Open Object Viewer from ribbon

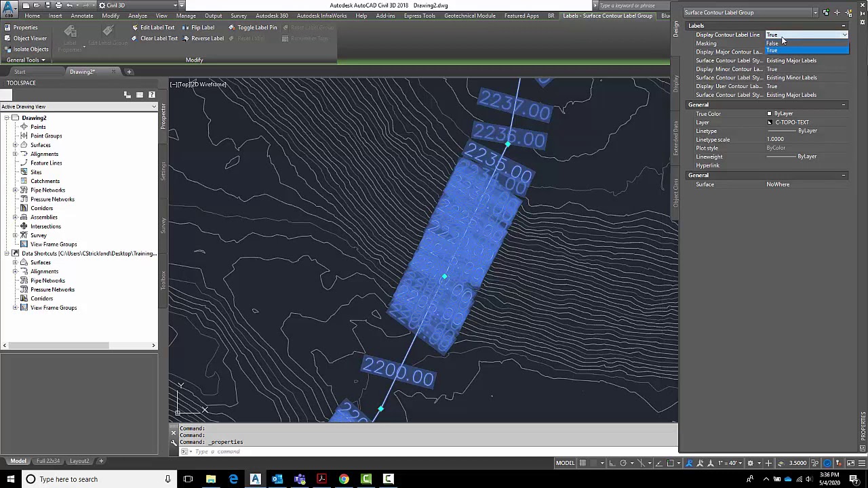[x=26, y=39]
